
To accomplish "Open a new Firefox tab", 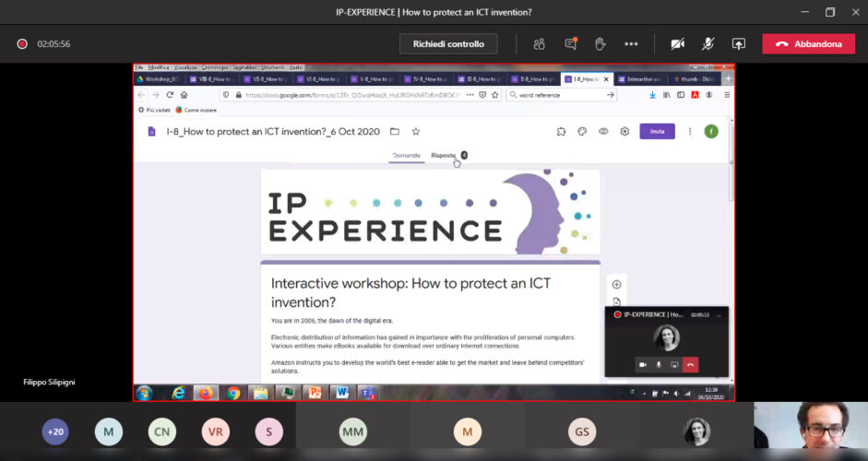I will (x=729, y=79).
